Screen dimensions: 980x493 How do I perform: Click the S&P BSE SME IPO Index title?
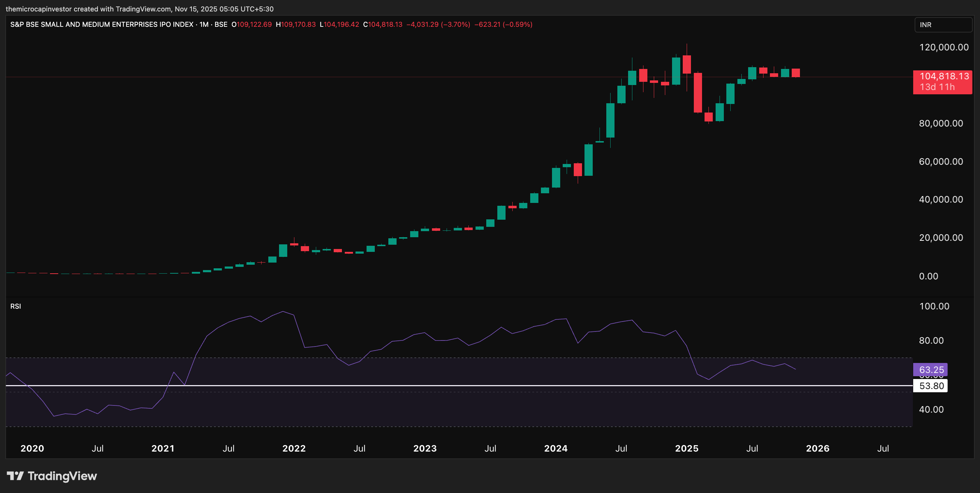click(x=101, y=24)
